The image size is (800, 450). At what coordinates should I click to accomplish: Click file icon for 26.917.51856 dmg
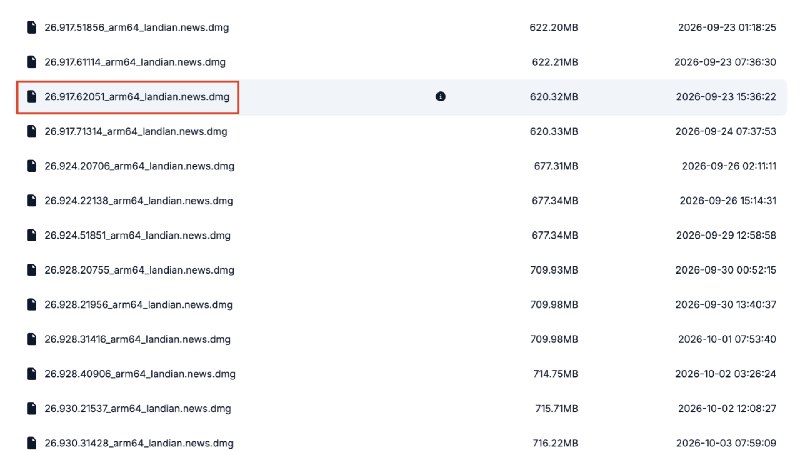(x=32, y=28)
